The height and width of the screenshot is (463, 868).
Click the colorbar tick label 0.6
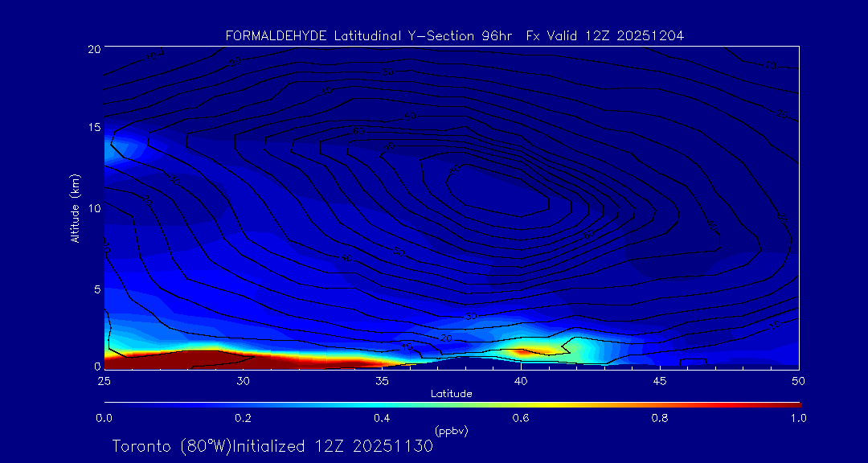click(x=521, y=418)
